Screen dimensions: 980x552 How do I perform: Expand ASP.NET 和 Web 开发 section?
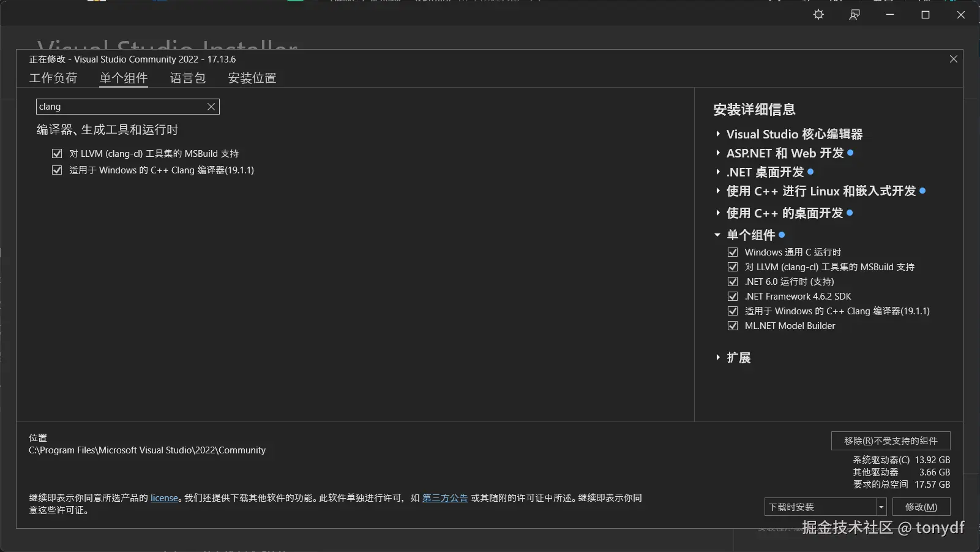coord(718,153)
